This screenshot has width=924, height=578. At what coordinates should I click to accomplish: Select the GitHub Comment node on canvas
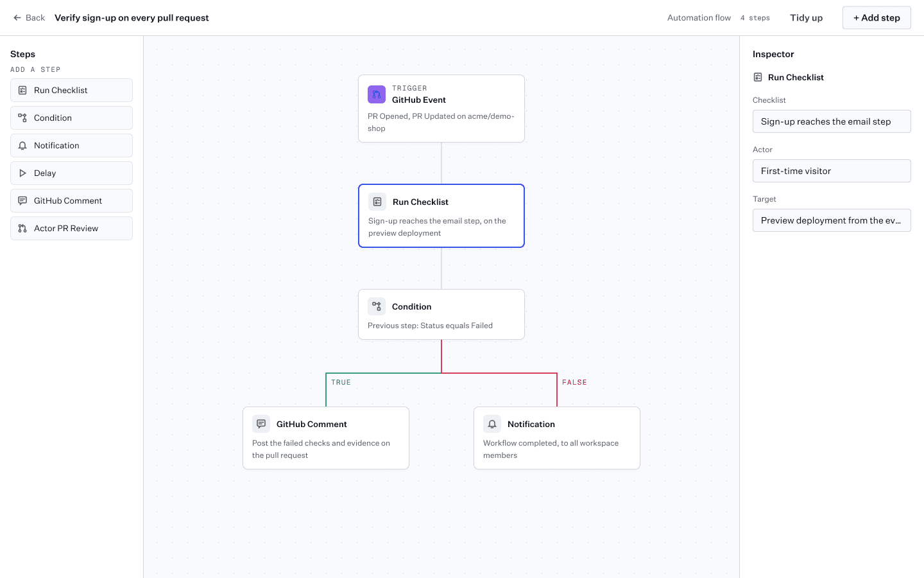(326, 438)
